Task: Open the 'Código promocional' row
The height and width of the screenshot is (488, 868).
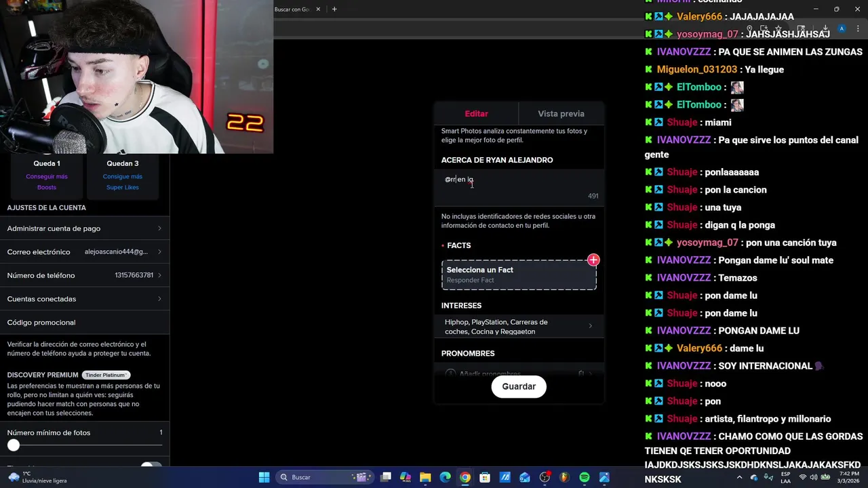Action: point(85,323)
